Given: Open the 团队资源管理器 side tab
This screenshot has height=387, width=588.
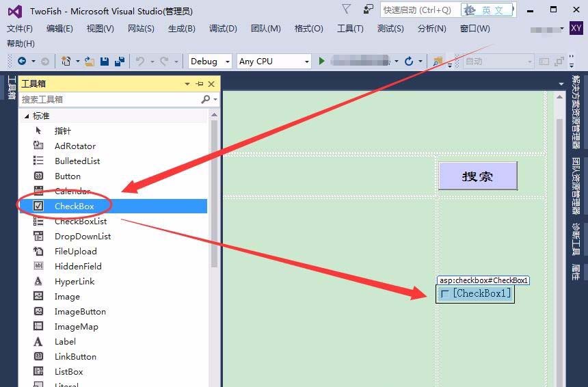Looking at the screenshot, I should [575, 186].
